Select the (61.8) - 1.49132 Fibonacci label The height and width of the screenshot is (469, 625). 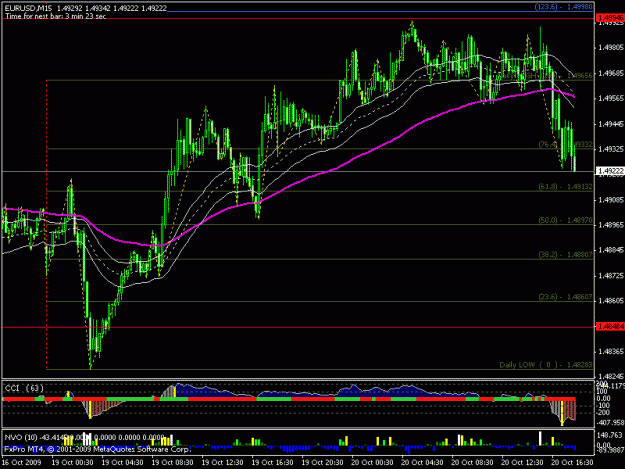pos(565,186)
